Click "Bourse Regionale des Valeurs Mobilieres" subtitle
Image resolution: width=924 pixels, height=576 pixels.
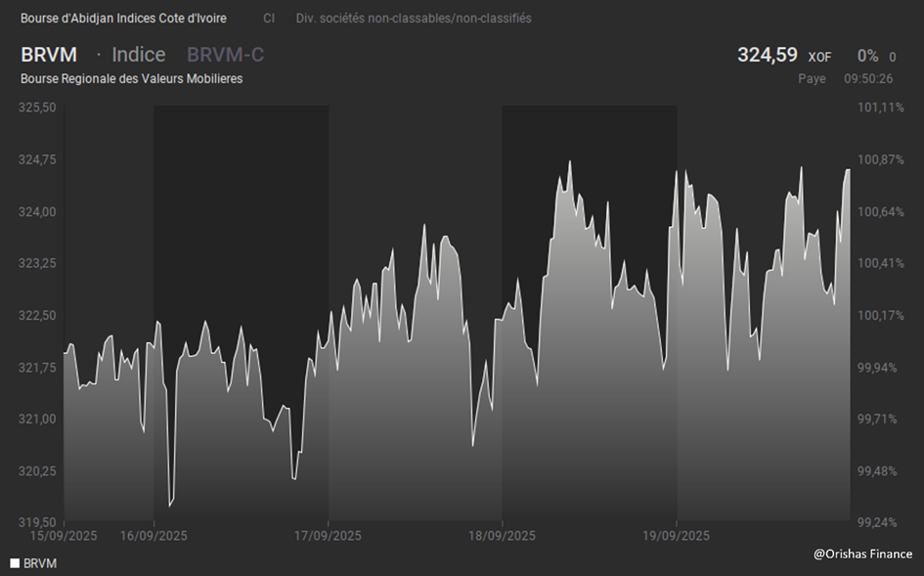131,79
